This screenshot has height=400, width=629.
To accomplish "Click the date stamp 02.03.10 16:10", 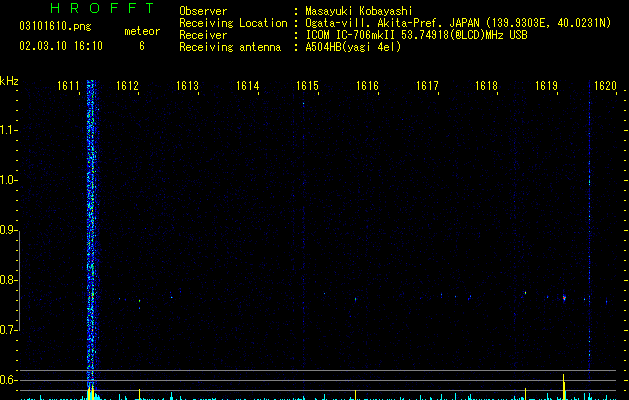I will click(x=61, y=46).
